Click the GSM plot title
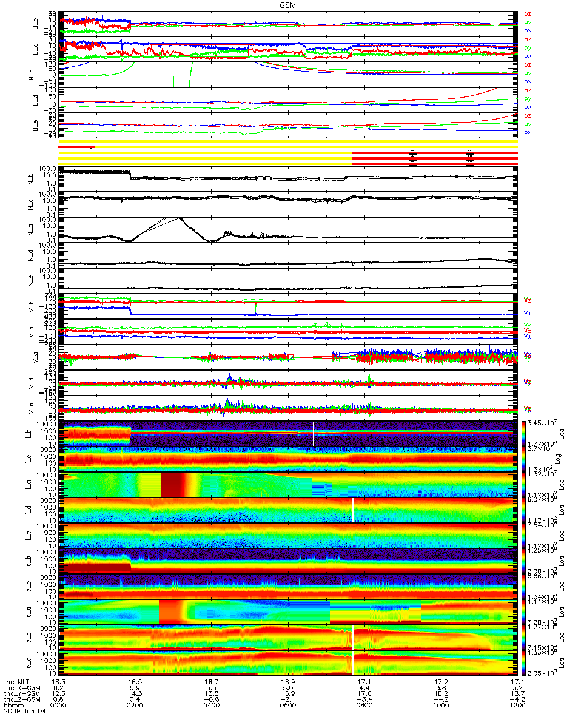564x728 pixels. 289,5
